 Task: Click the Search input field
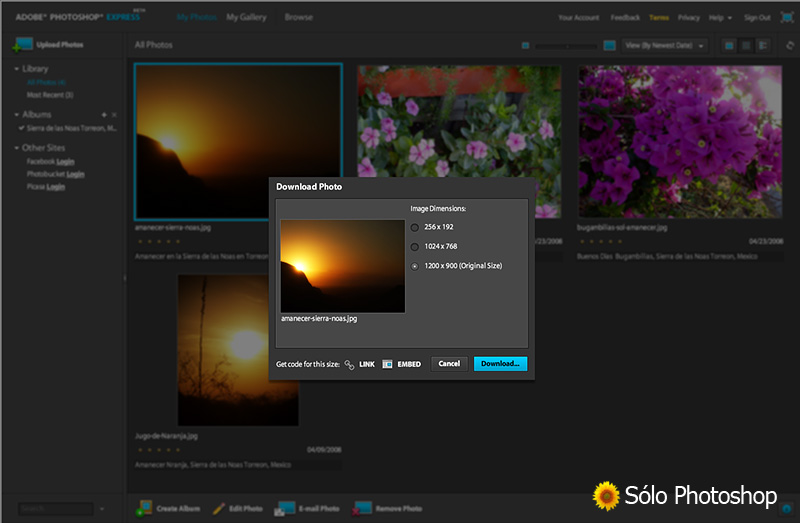tap(56, 509)
